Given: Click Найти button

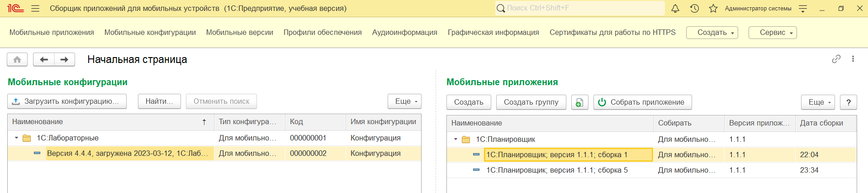Looking at the screenshot, I should coord(159,101).
